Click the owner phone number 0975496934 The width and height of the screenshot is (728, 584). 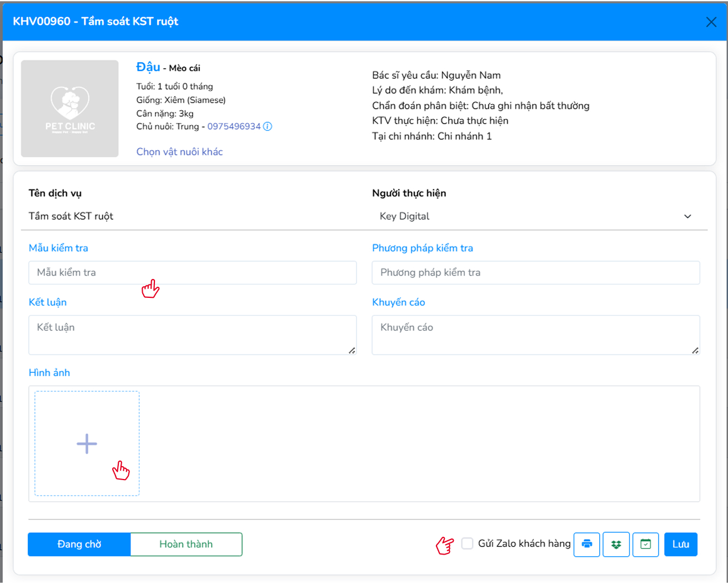click(234, 126)
